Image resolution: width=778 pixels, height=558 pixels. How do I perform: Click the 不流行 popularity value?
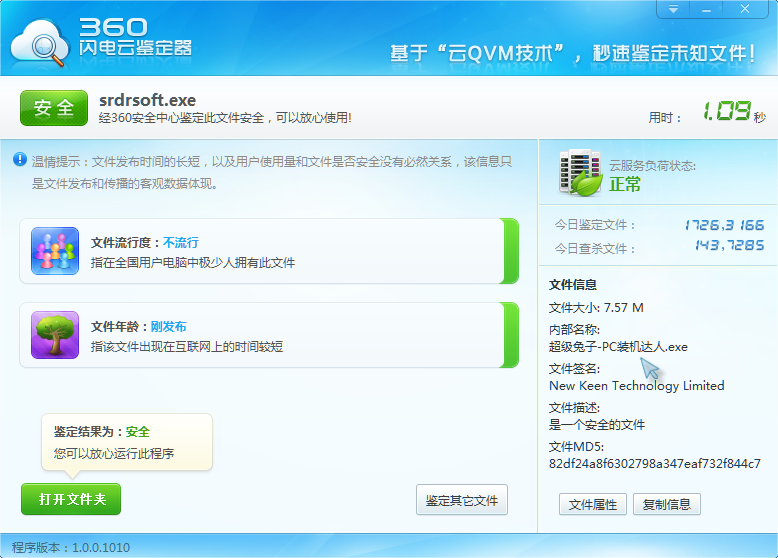(x=181, y=243)
